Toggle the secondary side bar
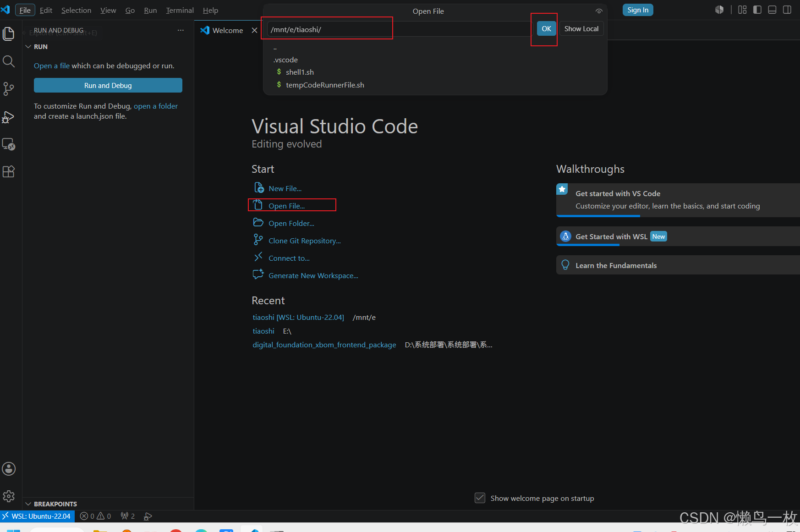 coord(787,10)
